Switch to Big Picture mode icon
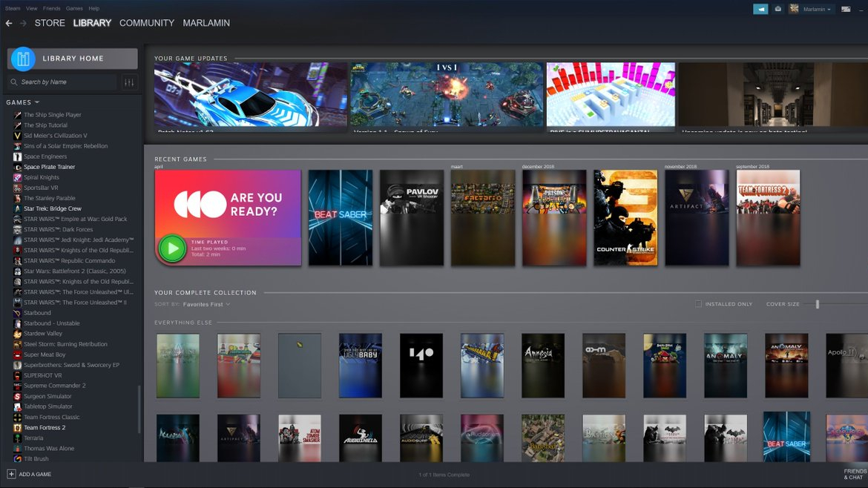868x488 pixels. click(846, 9)
